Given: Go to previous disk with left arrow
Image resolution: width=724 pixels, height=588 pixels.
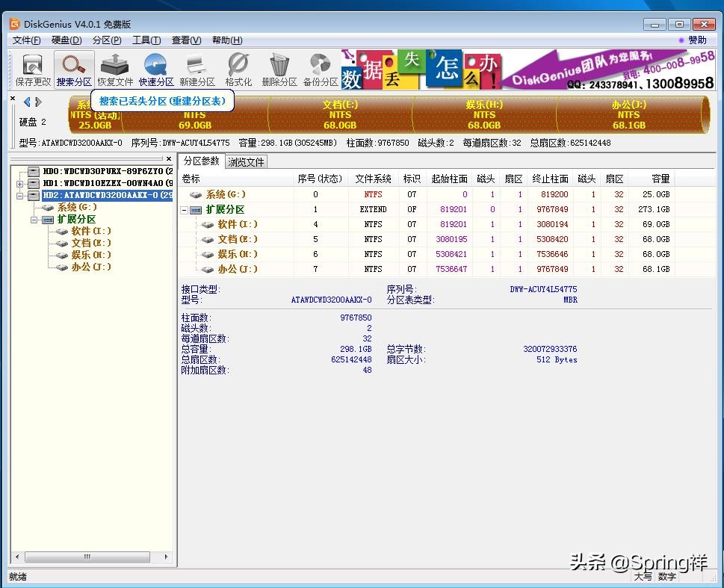Looking at the screenshot, I should point(27,102).
